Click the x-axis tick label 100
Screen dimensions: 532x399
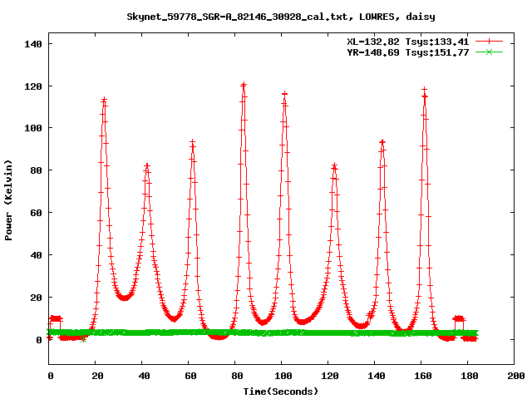coord(283,376)
